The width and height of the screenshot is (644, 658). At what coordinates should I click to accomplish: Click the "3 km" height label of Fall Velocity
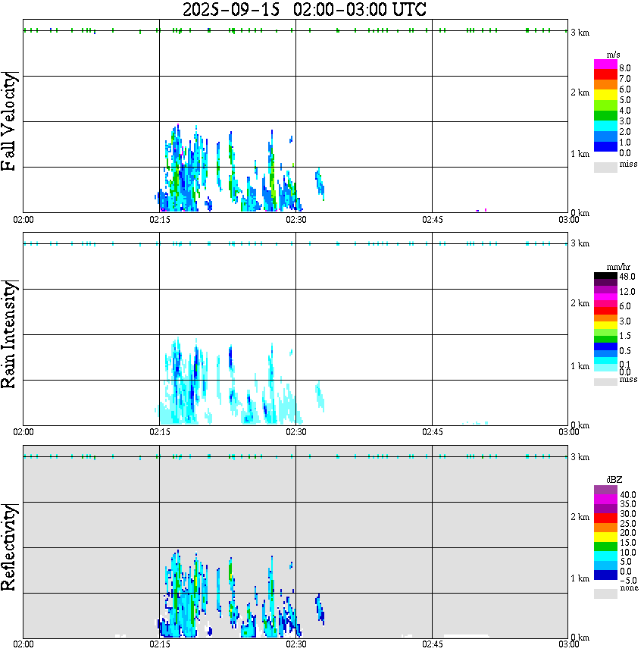580,33
